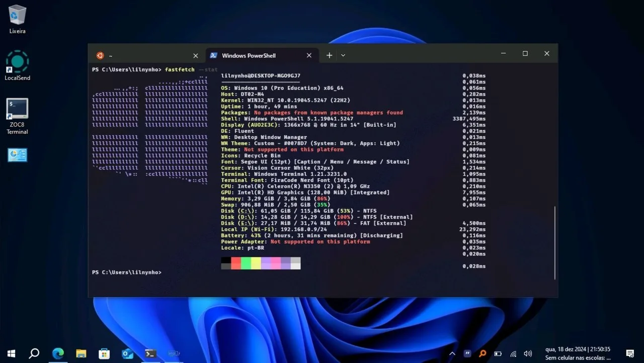This screenshot has width=644, height=363.
Task: Open the battery status tray icon
Action: pyautogui.click(x=498, y=353)
